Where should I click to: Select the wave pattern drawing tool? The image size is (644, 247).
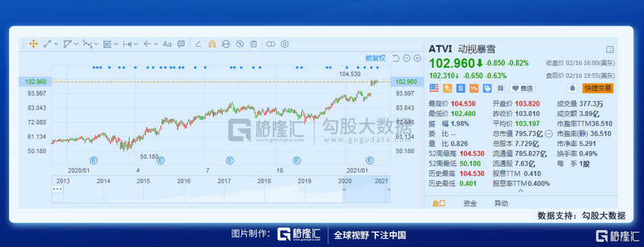pos(87,43)
